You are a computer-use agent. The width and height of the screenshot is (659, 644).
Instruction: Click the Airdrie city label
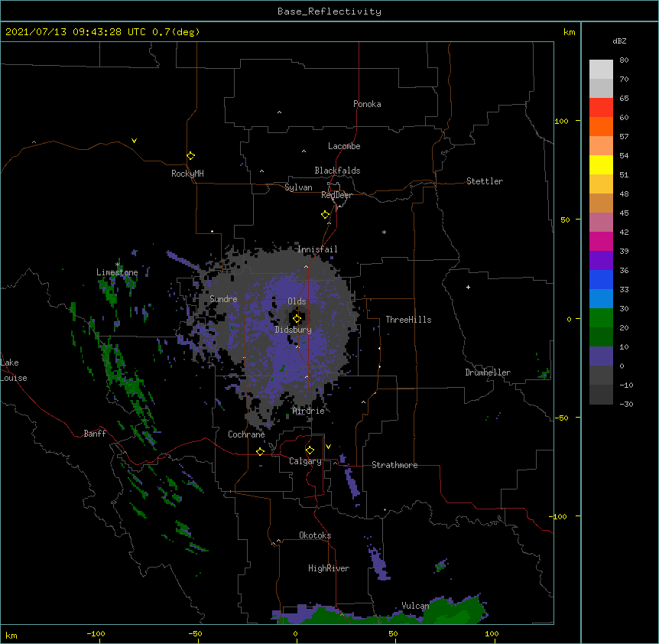point(308,411)
